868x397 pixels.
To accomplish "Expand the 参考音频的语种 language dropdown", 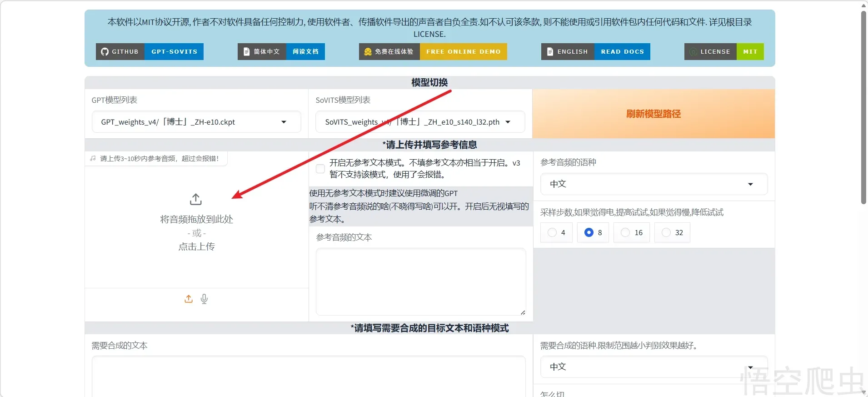I will [x=654, y=184].
